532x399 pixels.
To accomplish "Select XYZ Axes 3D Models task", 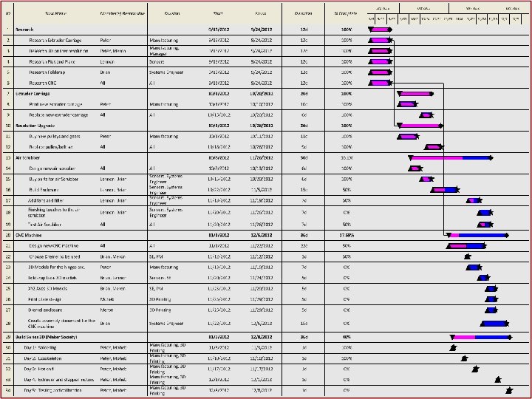I will click(47, 288).
